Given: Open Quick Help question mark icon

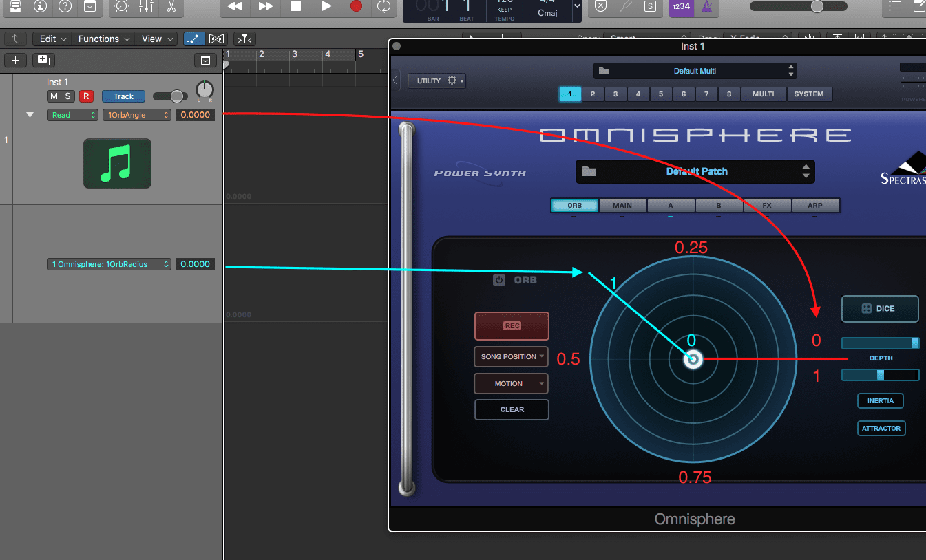Looking at the screenshot, I should (x=65, y=7).
